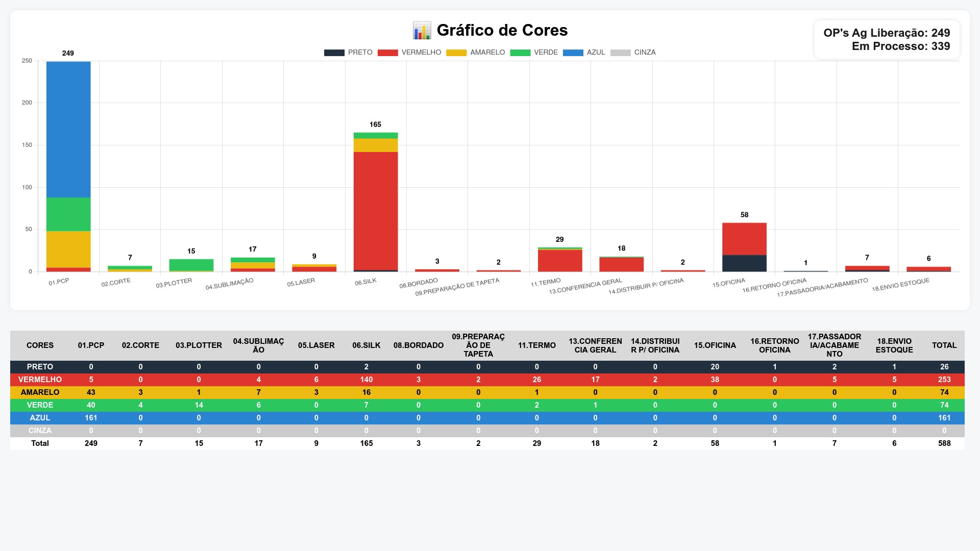Viewport: 980px width, 551px height.
Task: Click the AZUL legend color box
Action: [573, 53]
